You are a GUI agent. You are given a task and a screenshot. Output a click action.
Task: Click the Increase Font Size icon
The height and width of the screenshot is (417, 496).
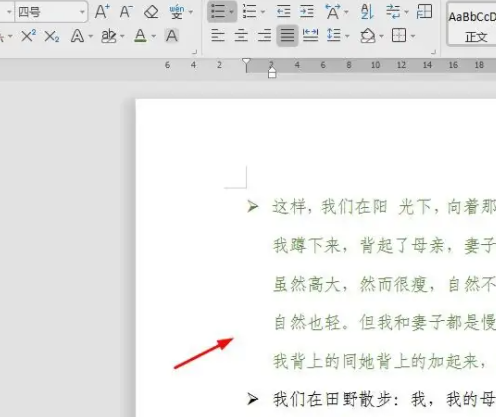102,12
